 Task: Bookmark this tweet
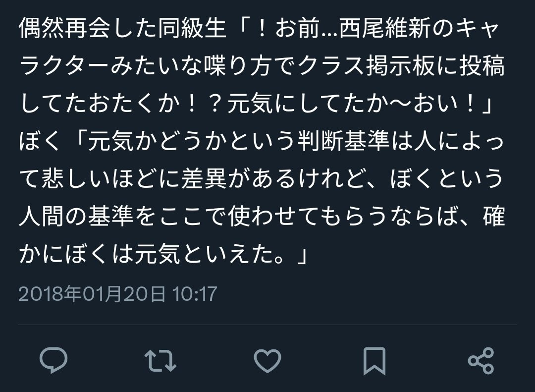point(374,361)
